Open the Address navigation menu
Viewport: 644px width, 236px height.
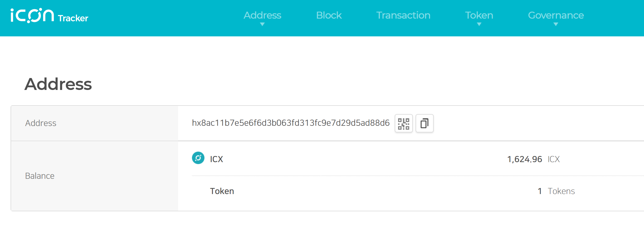[x=262, y=15]
